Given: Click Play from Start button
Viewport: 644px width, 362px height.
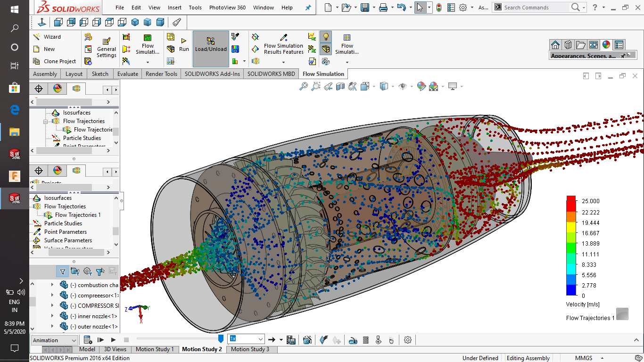Looking at the screenshot, I should click(100, 340).
